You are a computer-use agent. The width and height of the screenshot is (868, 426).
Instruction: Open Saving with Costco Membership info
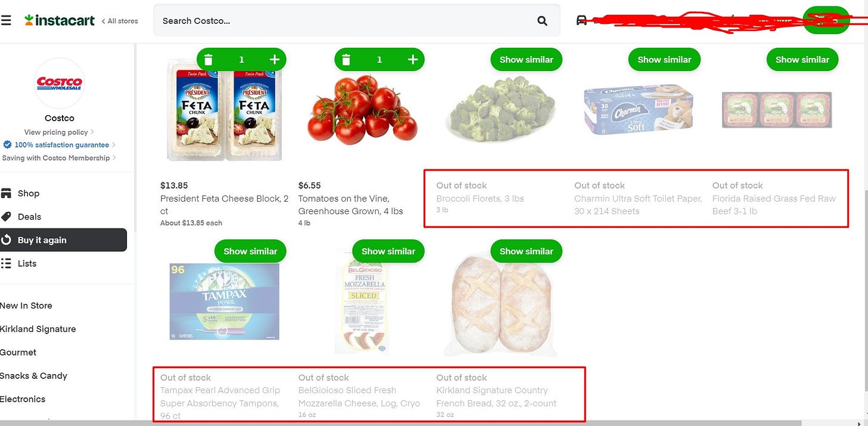click(x=59, y=158)
